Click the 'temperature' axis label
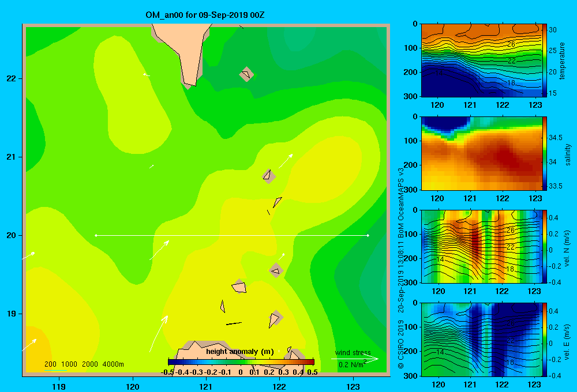 pos(562,61)
